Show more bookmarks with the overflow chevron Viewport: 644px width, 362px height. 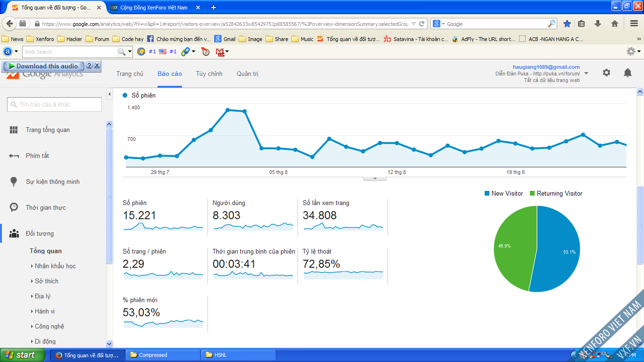point(639,39)
